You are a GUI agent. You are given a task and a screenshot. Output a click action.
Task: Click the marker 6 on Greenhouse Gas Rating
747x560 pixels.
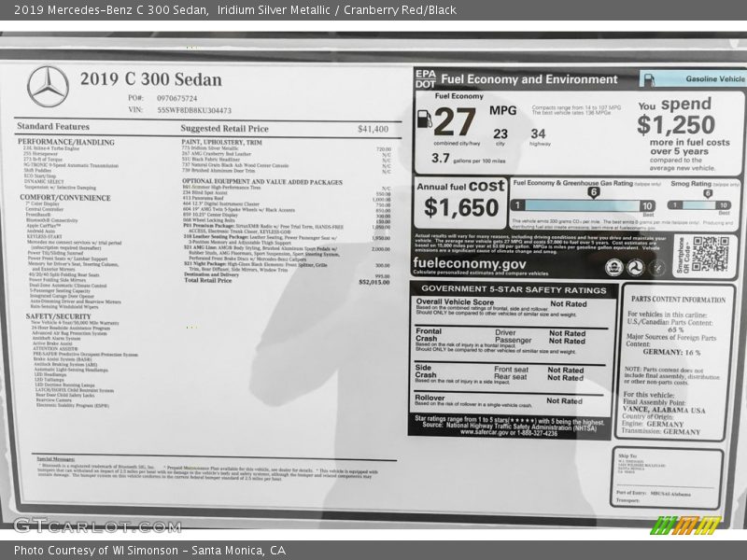[593, 193]
